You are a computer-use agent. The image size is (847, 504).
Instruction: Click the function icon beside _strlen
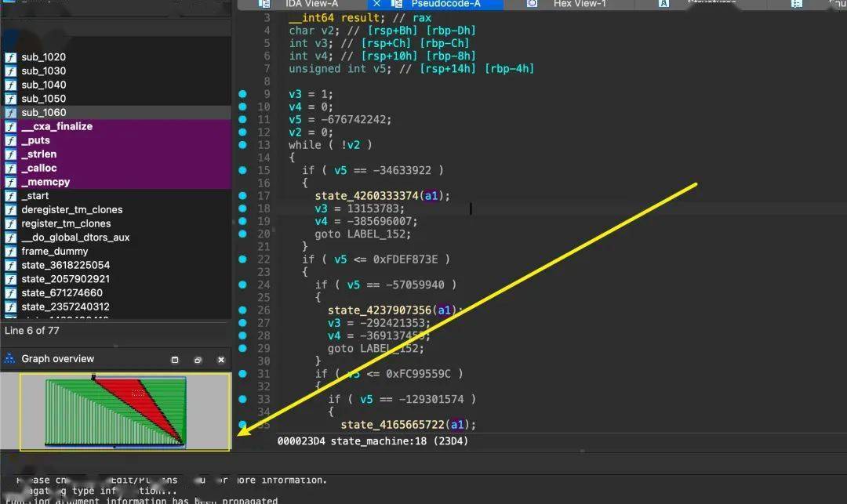tap(11, 154)
